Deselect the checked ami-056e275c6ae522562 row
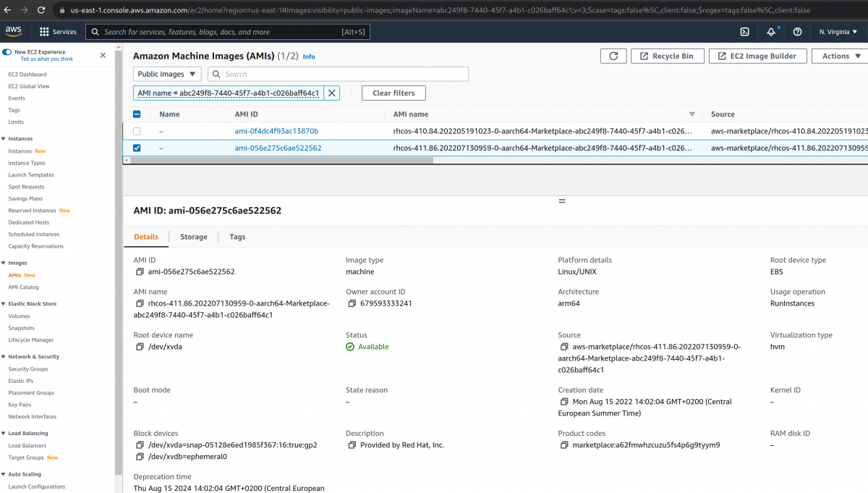 tap(137, 148)
